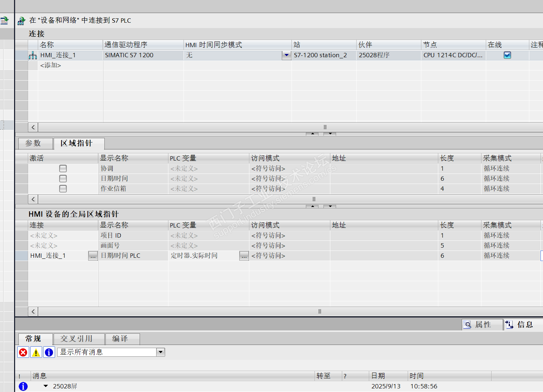Click the 名称 column header
This screenshot has width=543, height=392.
click(x=71, y=45)
